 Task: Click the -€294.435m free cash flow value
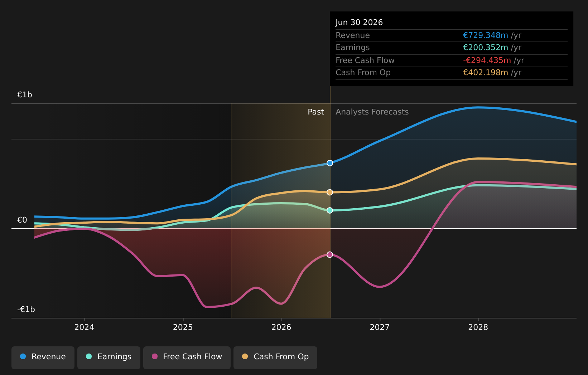click(x=487, y=60)
